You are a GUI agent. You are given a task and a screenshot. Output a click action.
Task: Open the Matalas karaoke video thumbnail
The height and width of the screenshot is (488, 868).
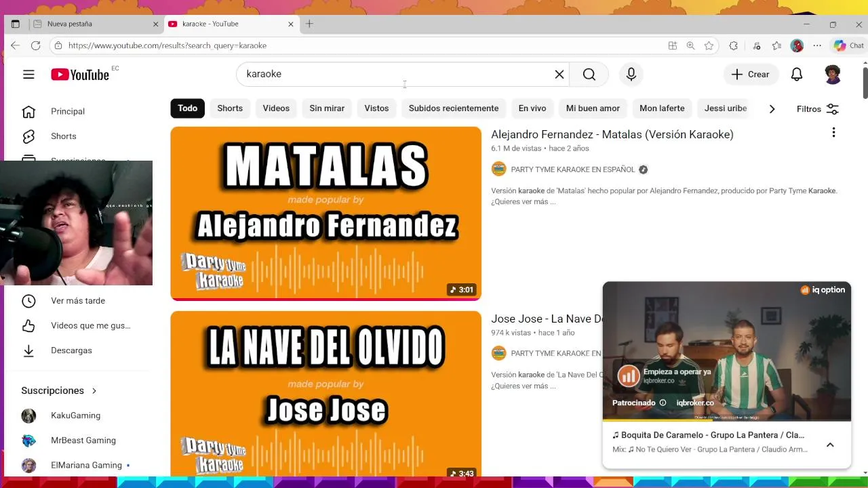pos(325,213)
